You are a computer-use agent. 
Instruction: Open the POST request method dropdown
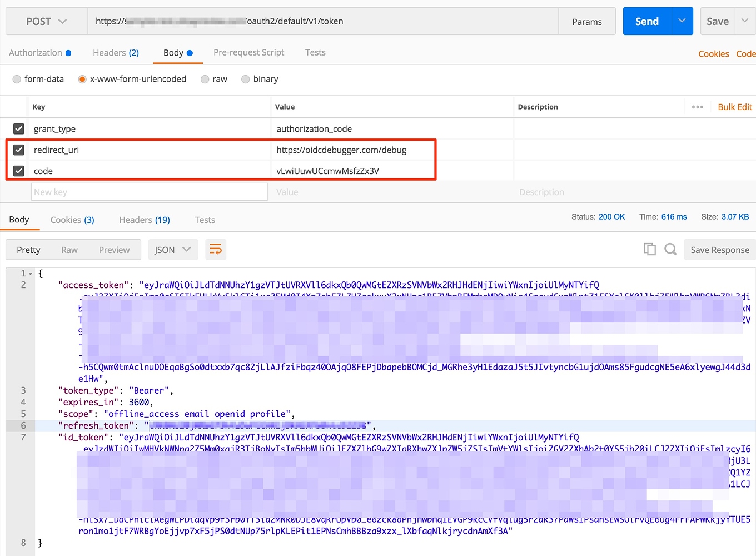click(x=45, y=21)
